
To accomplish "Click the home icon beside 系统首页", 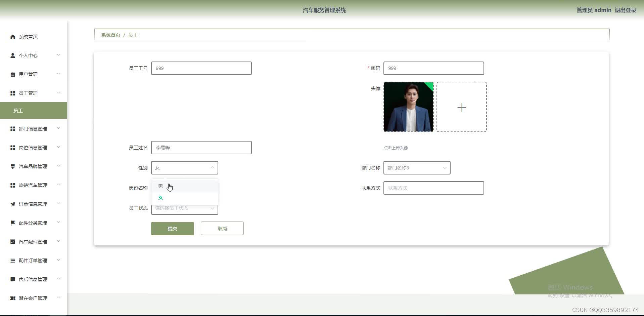I will [x=13, y=37].
